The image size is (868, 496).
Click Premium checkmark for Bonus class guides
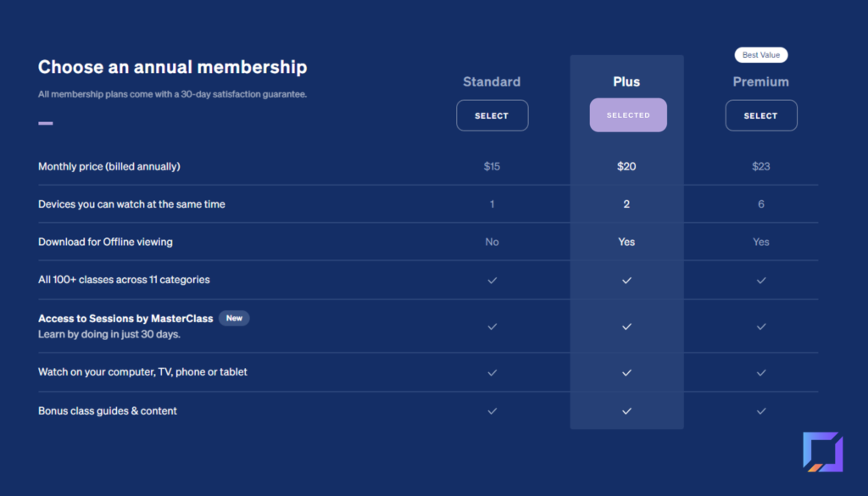click(761, 411)
